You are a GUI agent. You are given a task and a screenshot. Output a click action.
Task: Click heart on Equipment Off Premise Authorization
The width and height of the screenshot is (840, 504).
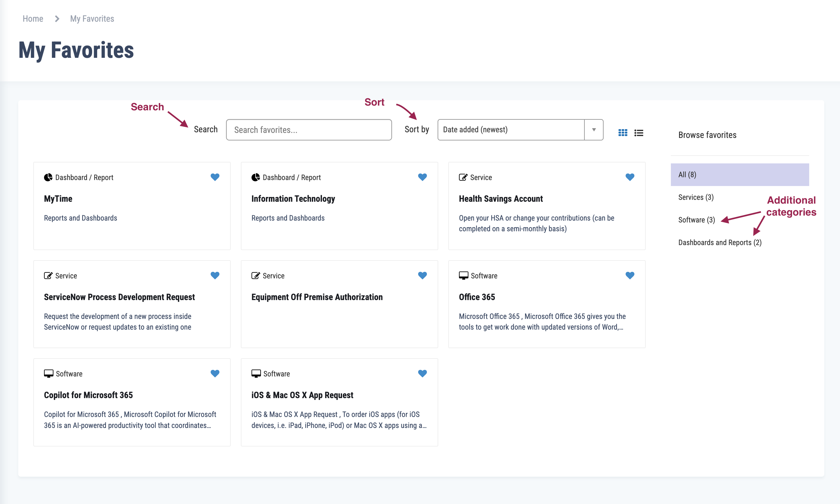pyautogui.click(x=422, y=276)
